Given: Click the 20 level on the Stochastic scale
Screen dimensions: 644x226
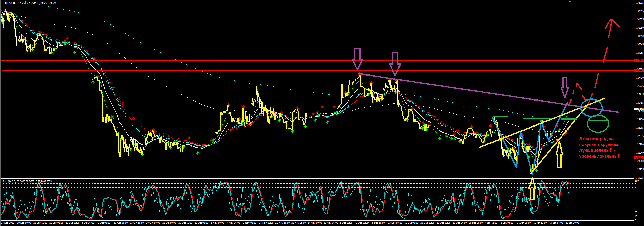Looking at the screenshot, I should click(x=636, y=212).
